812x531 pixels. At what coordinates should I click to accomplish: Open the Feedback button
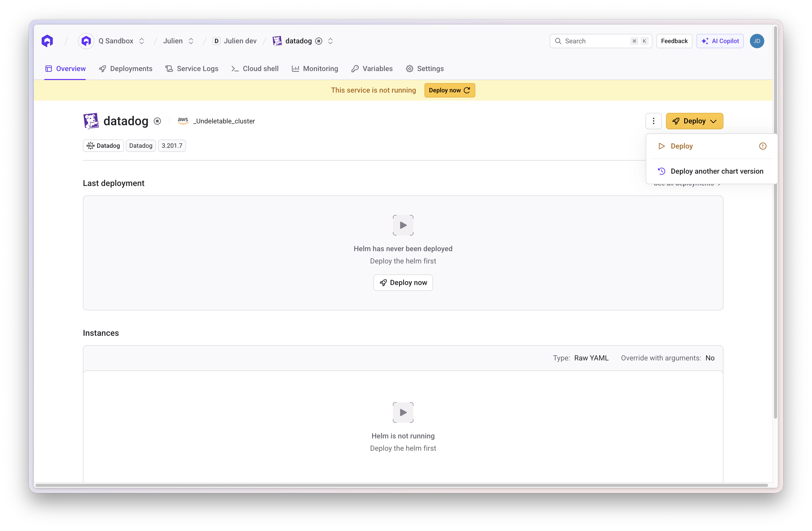[674, 41]
